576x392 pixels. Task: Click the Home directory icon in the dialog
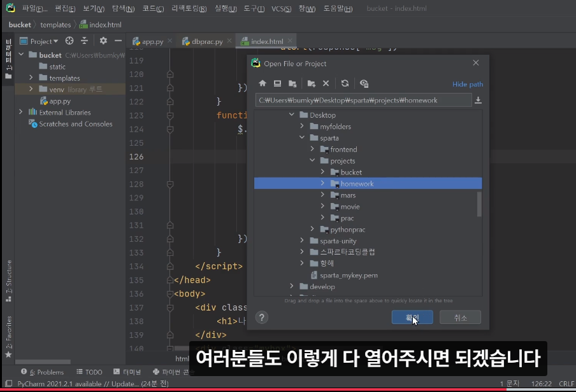(x=263, y=83)
